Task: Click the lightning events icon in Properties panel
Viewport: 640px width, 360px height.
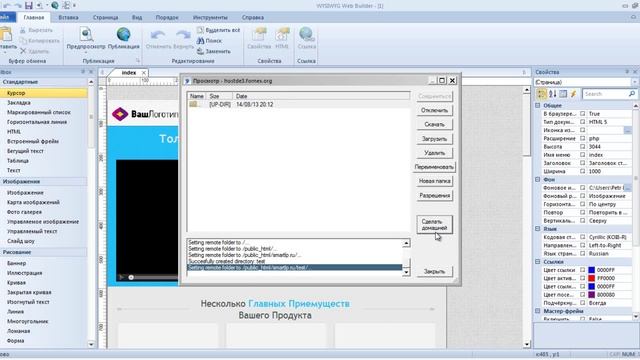Action: tap(573, 94)
